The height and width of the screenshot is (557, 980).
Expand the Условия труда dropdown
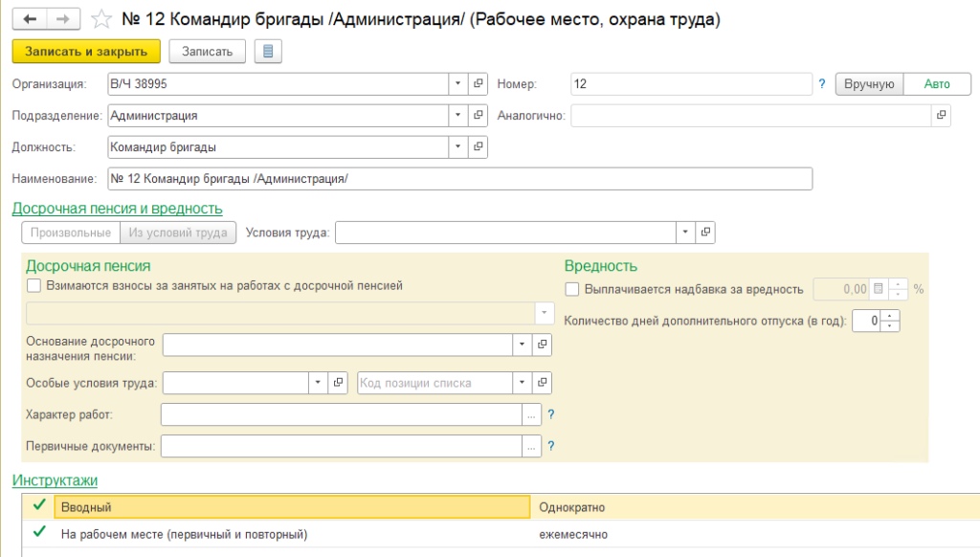click(x=685, y=232)
